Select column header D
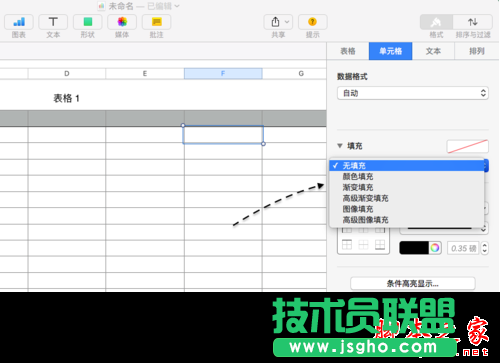Viewport: 500px width, 363px height. [67, 74]
